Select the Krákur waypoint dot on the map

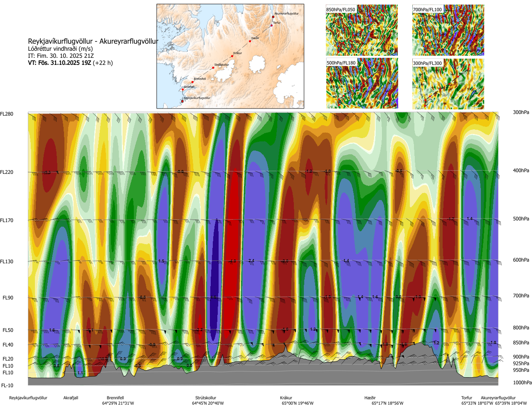(232, 56)
